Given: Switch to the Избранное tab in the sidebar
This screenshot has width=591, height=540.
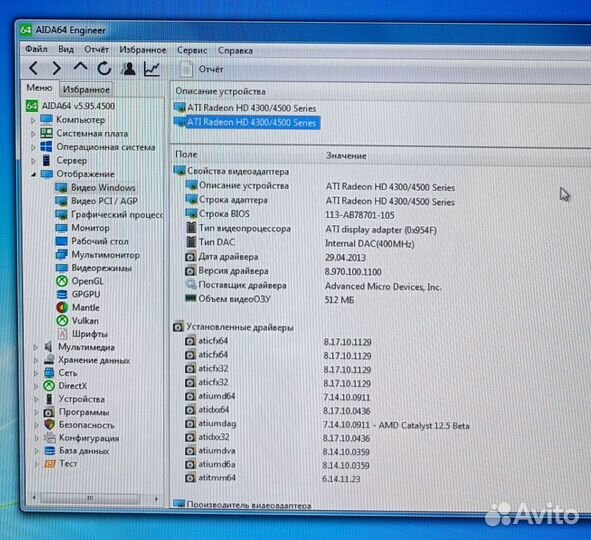Looking at the screenshot, I should pyautogui.click(x=86, y=89).
